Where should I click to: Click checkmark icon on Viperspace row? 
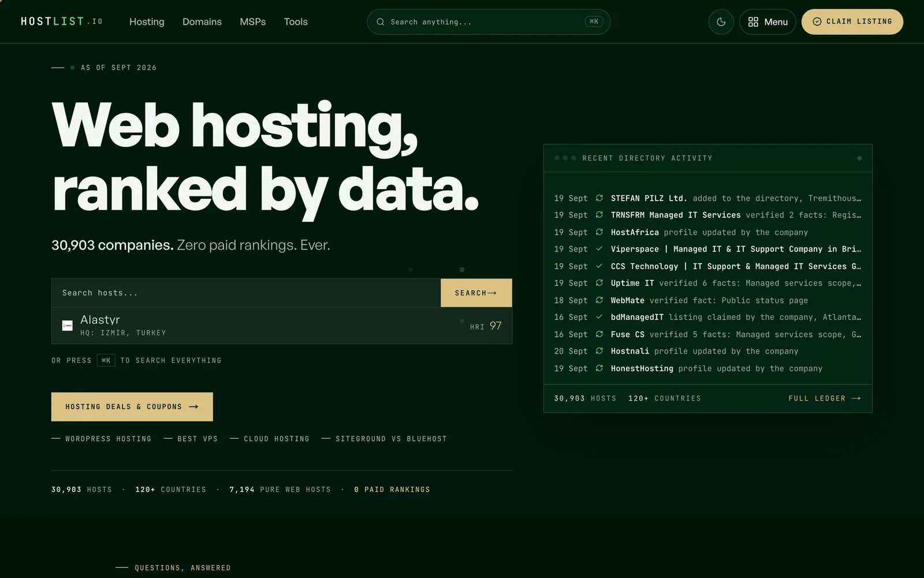(x=599, y=249)
